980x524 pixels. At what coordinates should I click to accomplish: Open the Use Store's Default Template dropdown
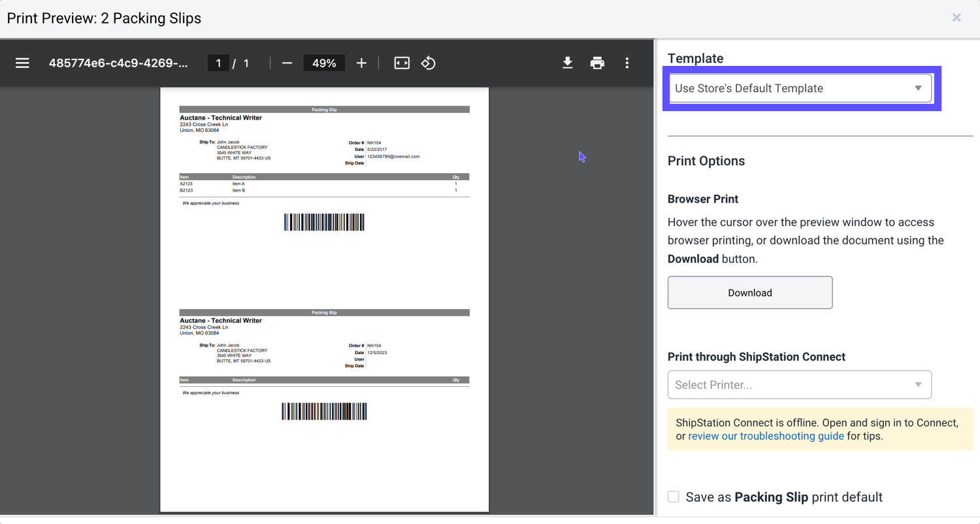point(799,88)
